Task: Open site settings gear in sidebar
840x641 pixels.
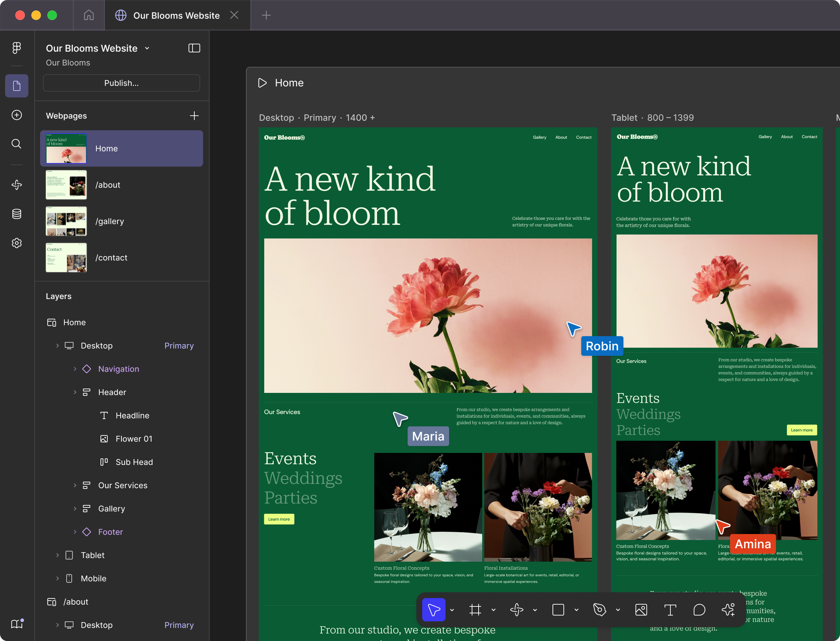Action: 16,243
